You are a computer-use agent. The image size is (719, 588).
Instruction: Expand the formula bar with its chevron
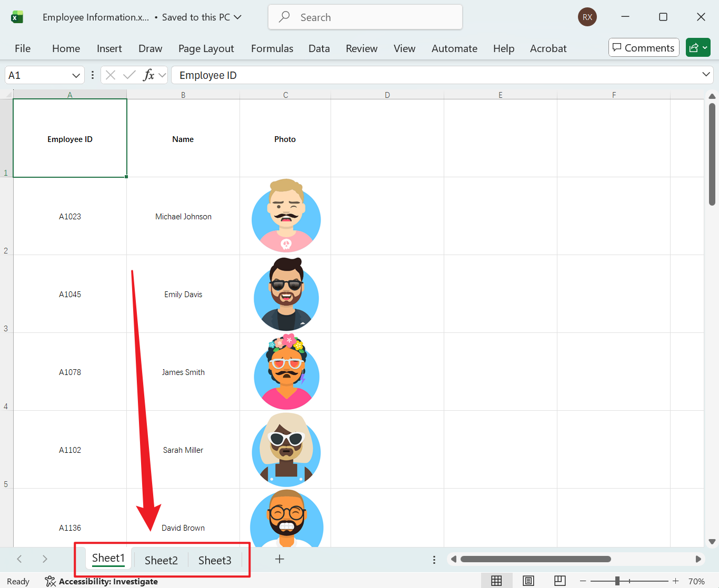707,75
